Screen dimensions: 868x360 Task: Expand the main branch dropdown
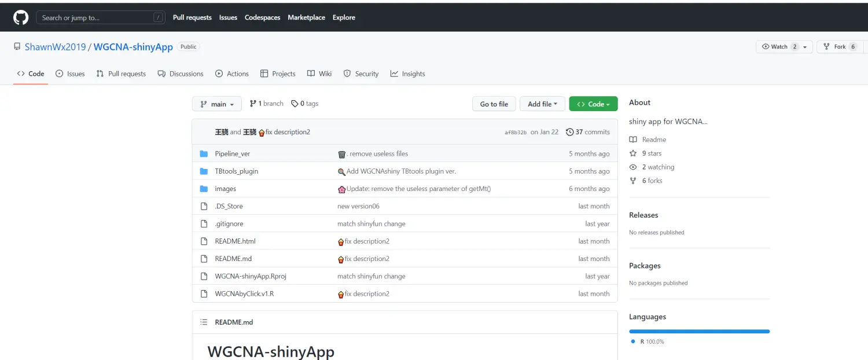(216, 104)
